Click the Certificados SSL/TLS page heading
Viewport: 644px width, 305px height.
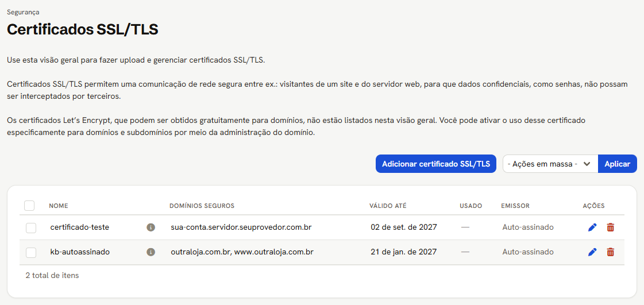(83, 29)
